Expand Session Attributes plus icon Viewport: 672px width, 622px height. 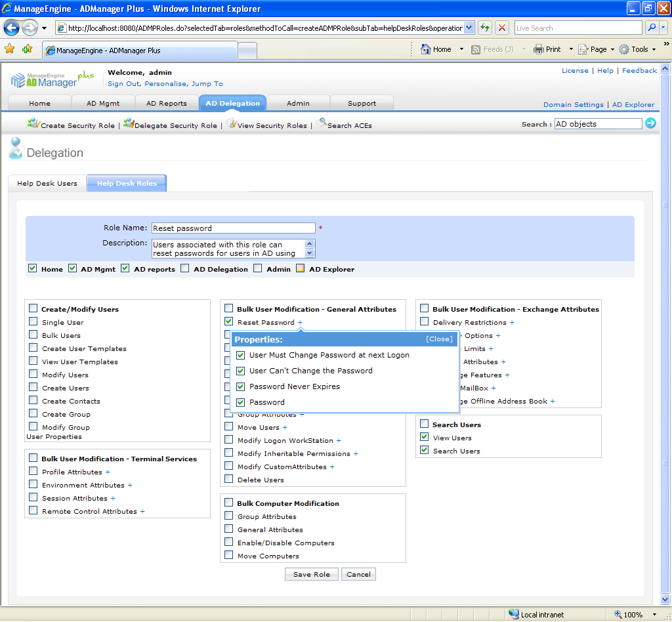click(x=113, y=498)
